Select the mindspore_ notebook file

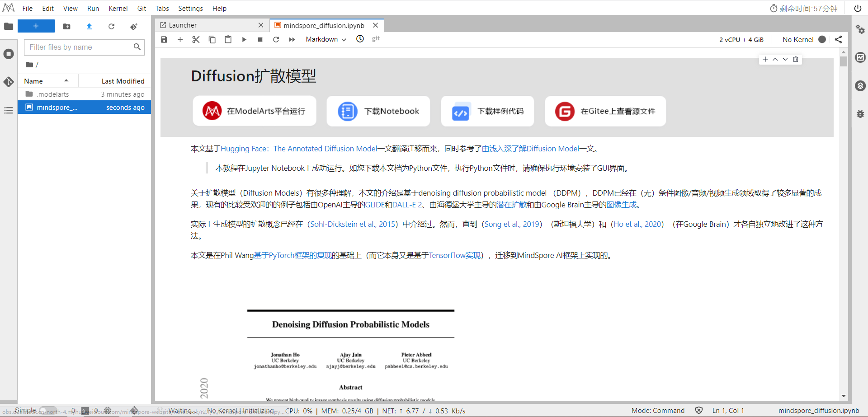click(84, 107)
